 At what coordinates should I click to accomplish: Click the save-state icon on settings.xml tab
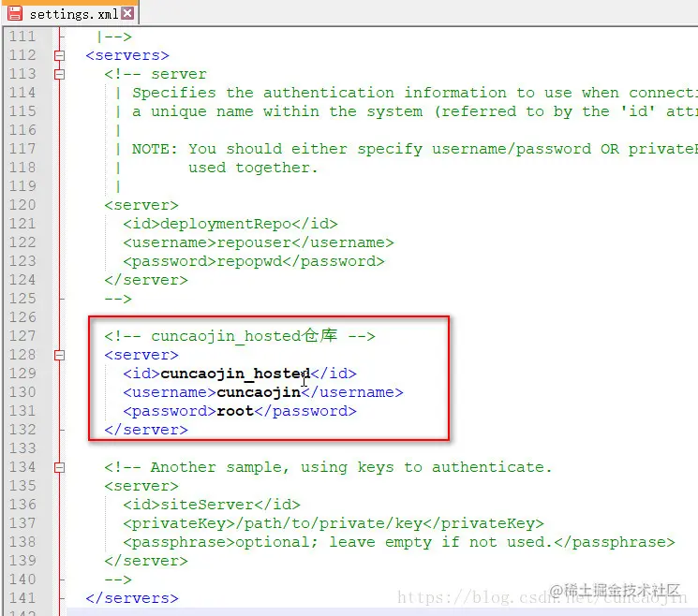tap(15, 13)
